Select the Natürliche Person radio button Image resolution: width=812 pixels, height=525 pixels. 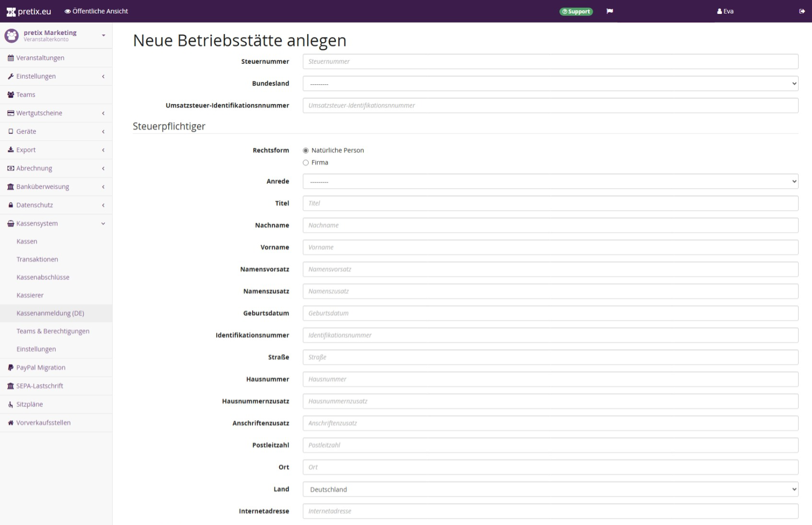[306, 150]
